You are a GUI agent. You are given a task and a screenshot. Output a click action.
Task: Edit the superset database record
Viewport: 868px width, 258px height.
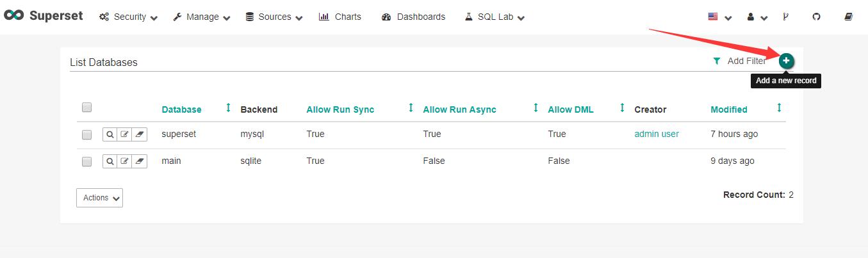click(x=124, y=134)
